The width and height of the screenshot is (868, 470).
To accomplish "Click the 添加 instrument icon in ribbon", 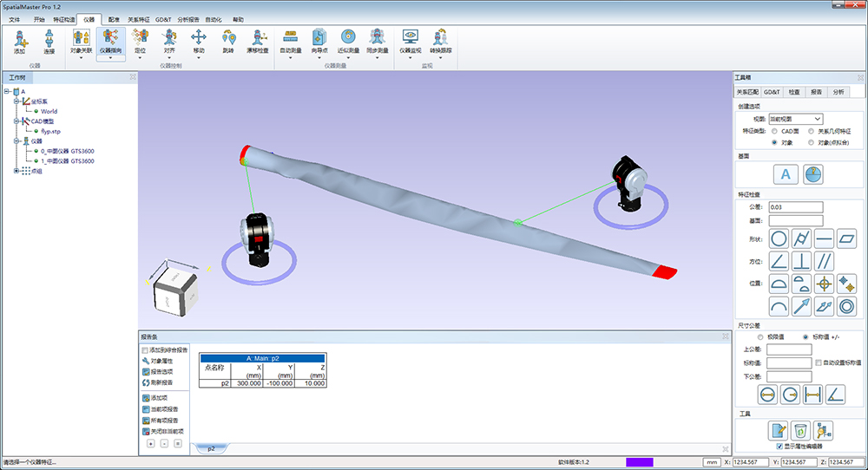I will point(20,40).
